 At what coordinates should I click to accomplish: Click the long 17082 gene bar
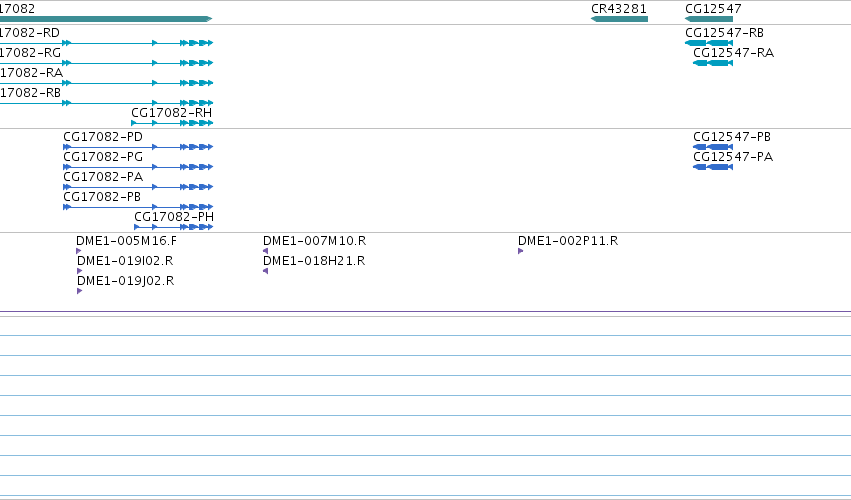tap(106, 19)
